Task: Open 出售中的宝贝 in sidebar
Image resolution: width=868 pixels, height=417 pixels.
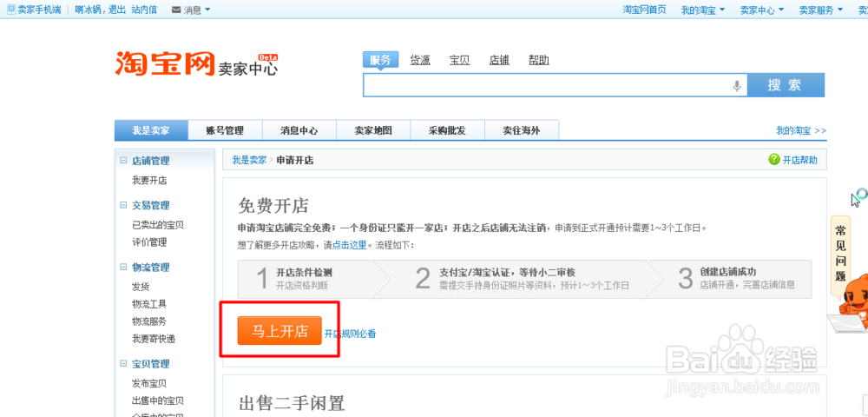Action: 158,400
